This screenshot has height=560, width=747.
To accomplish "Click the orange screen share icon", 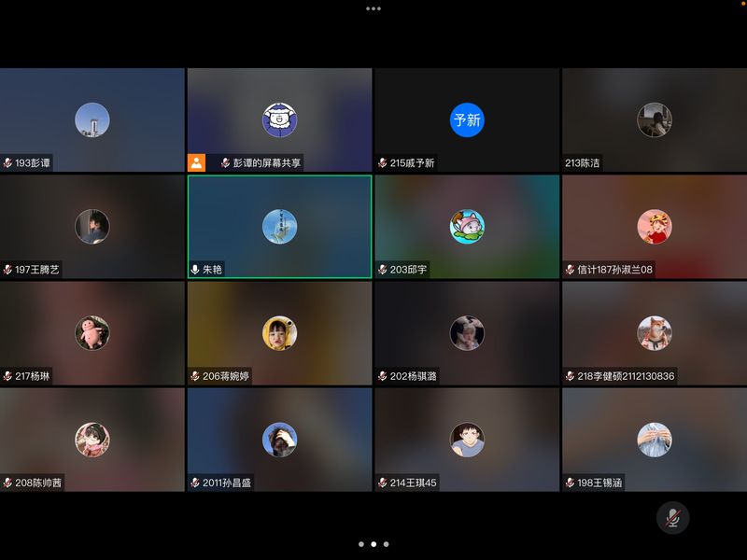I will pyautogui.click(x=196, y=162).
